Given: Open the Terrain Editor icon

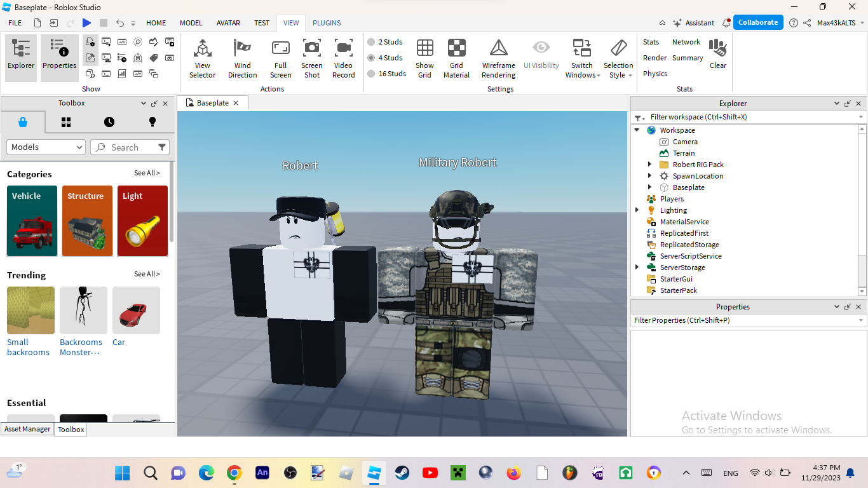Looking at the screenshot, I should click(154, 42).
